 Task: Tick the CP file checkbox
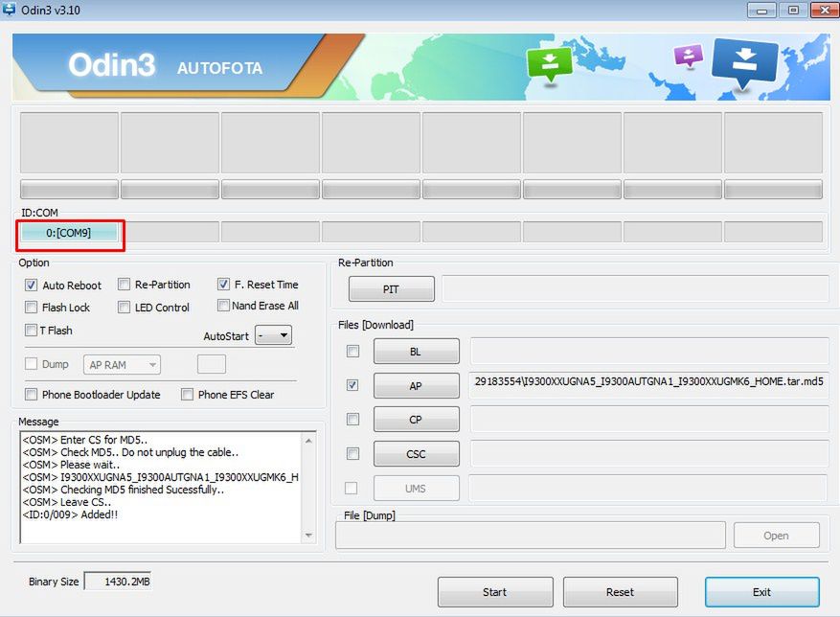click(x=352, y=420)
